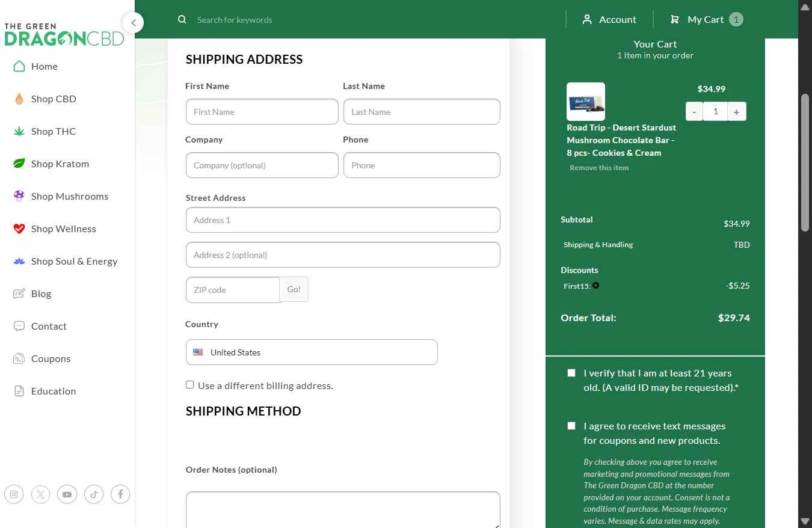Click the cart item count badge
Viewport: 812px width, 528px height.
coord(736,19)
